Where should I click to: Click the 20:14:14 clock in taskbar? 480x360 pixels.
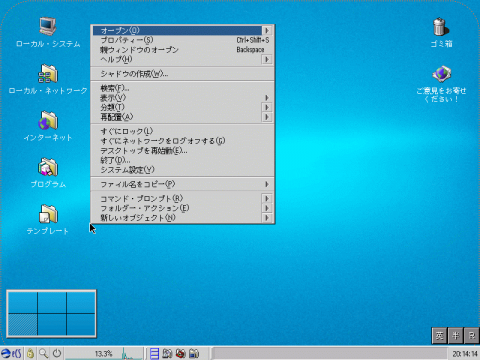[465, 354]
